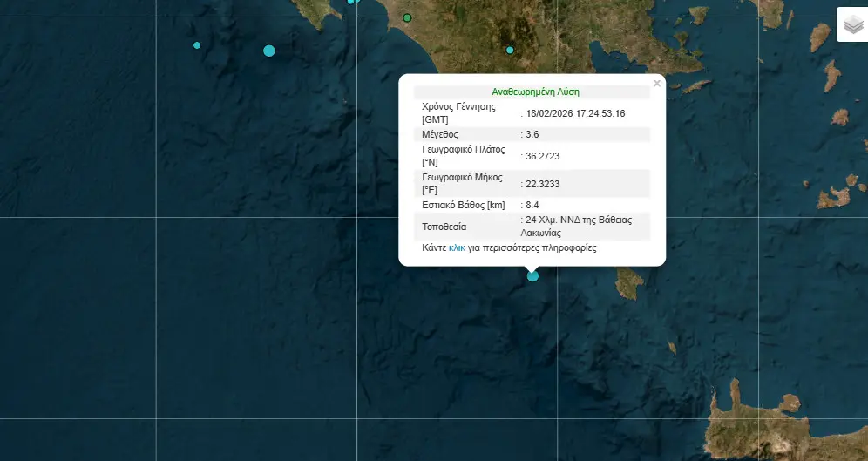Image resolution: width=868 pixels, height=461 pixels.
Task: Click the longitude value 22.3233
Action: tap(542, 183)
